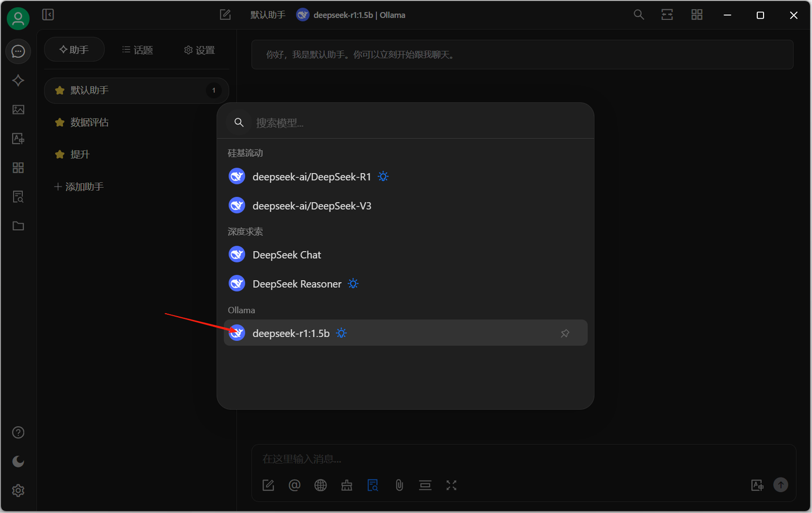Open the knowledge base sidebar icon
The height and width of the screenshot is (513, 812).
(18, 197)
